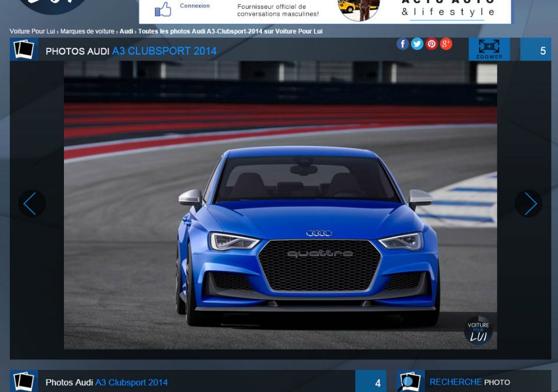Image resolution: width=558 pixels, height=392 pixels.
Task: Click the Photos Audi A3 Clubsport 2014 top title
Action: [x=131, y=51]
